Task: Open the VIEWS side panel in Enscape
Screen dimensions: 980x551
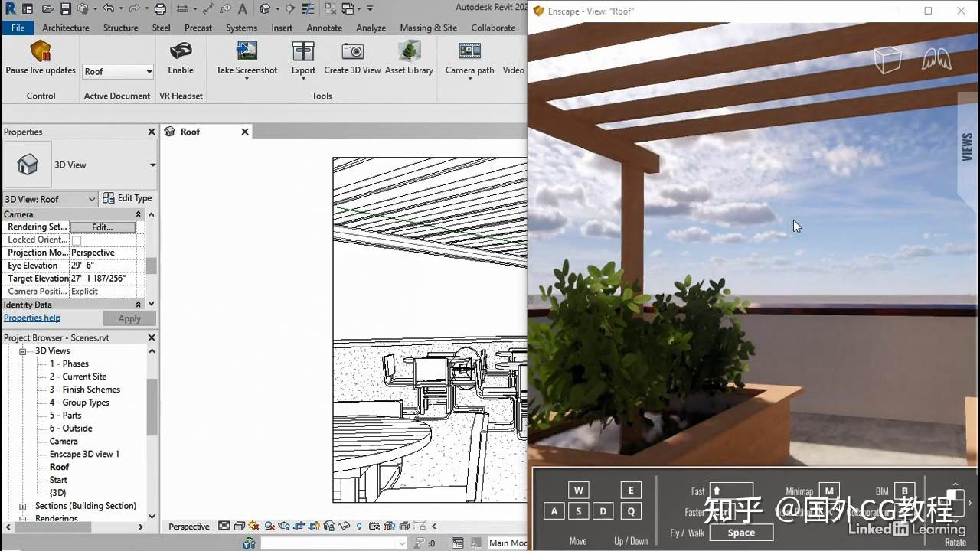Action: pos(967,146)
